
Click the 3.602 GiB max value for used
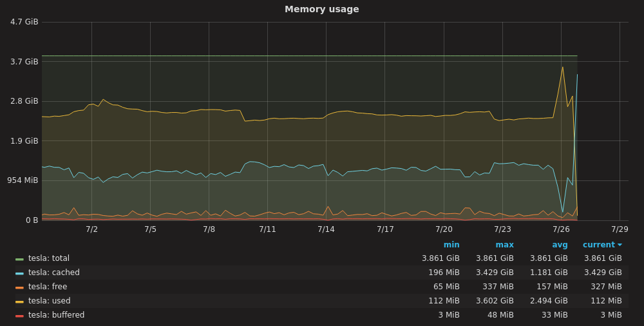495,301
